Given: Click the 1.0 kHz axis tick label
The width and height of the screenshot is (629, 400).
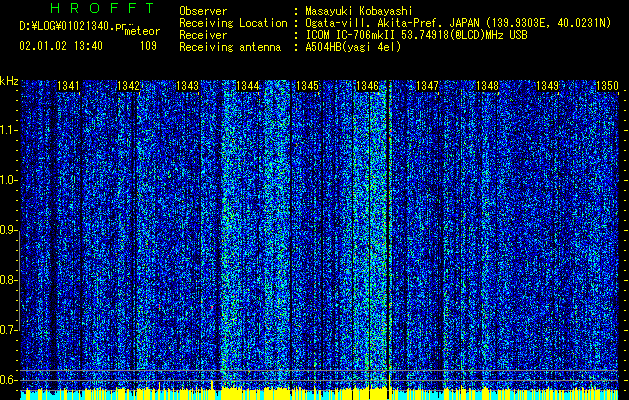Looking at the screenshot, I should (8, 180).
